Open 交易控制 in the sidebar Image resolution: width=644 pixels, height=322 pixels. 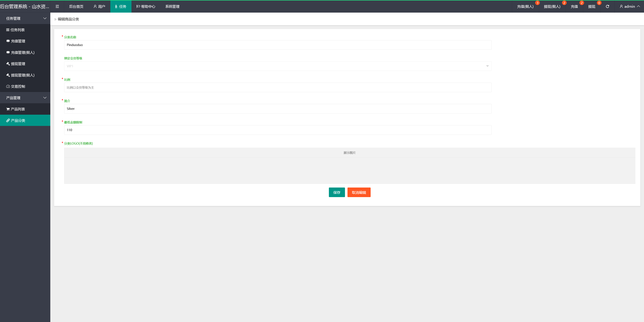pos(18,86)
